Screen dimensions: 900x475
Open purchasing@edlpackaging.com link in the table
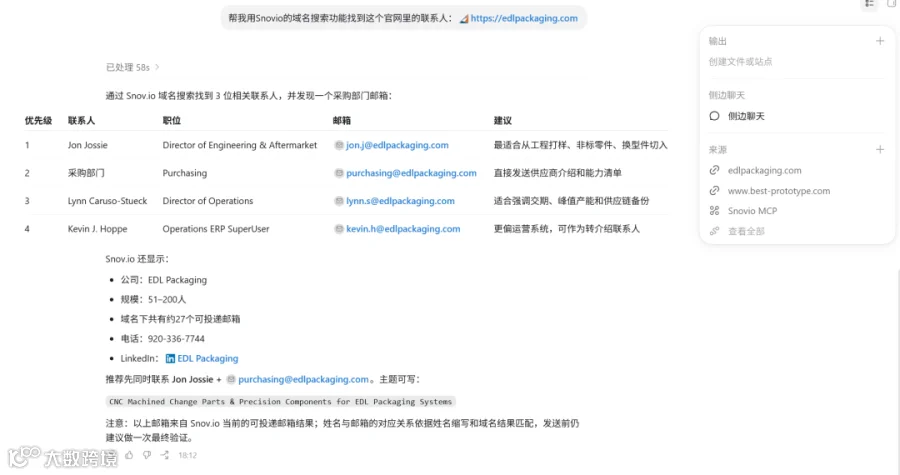(x=411, y=173)
